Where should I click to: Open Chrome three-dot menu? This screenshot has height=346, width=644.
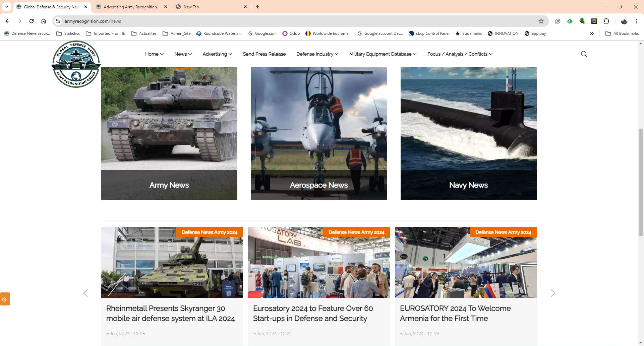pos(636,21)
